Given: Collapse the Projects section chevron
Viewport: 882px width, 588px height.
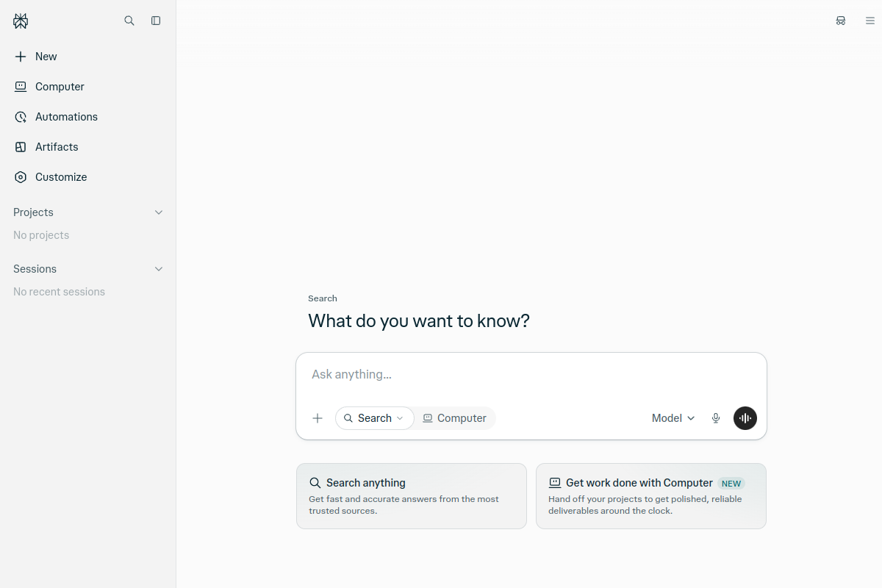Looking at the screenshot, I should [x=159, y=212].
